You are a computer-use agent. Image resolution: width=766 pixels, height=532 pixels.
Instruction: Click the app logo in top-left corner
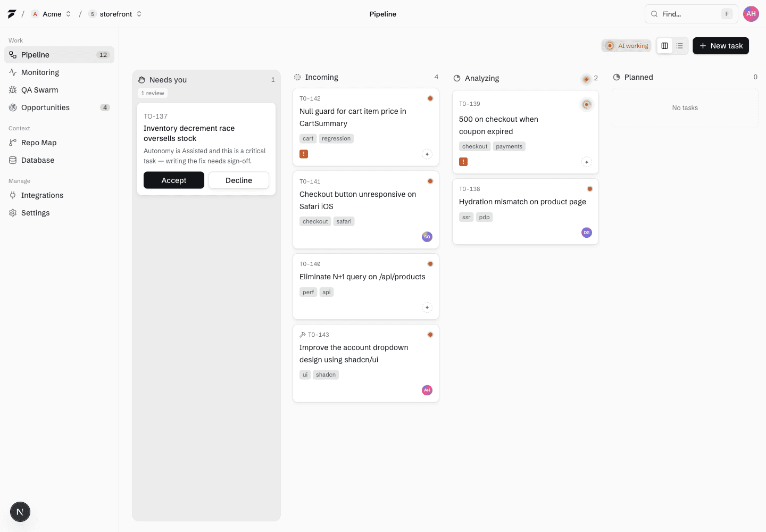coord(12,14)
